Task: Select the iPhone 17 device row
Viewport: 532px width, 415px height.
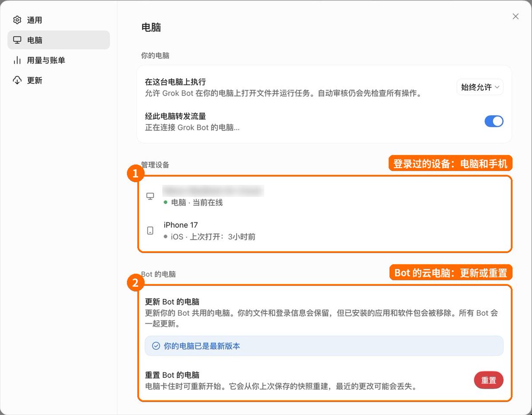Action: coord(325,231)
